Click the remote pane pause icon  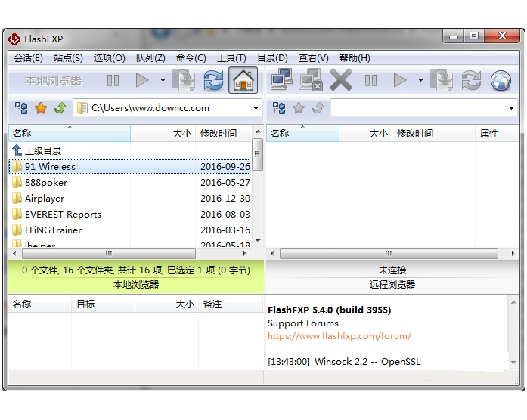point(370,81)
